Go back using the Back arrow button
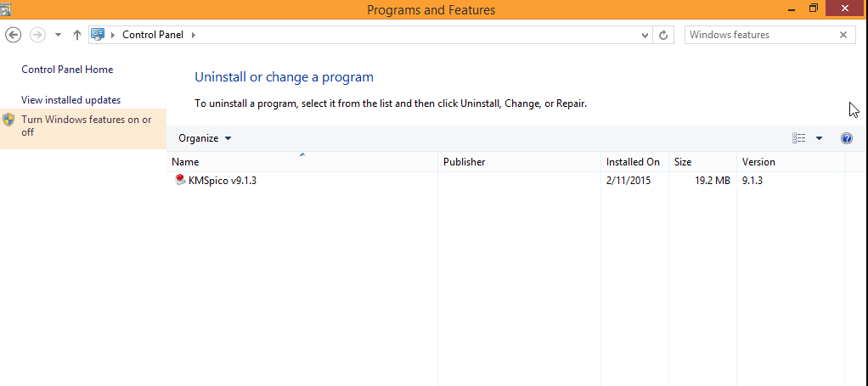 point(14,35)
